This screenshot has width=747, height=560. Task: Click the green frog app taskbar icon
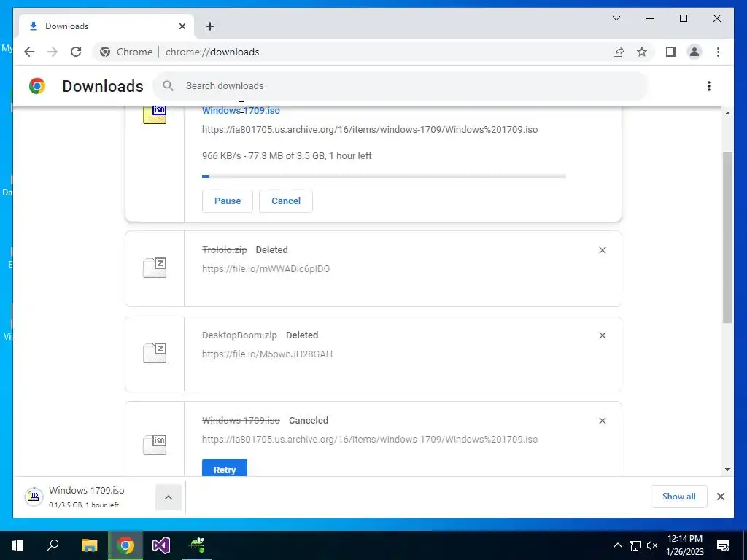(x=197, y=545)
